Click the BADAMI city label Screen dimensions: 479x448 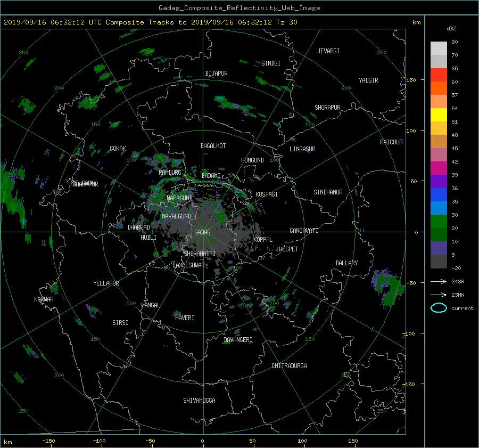click(211, 176)
